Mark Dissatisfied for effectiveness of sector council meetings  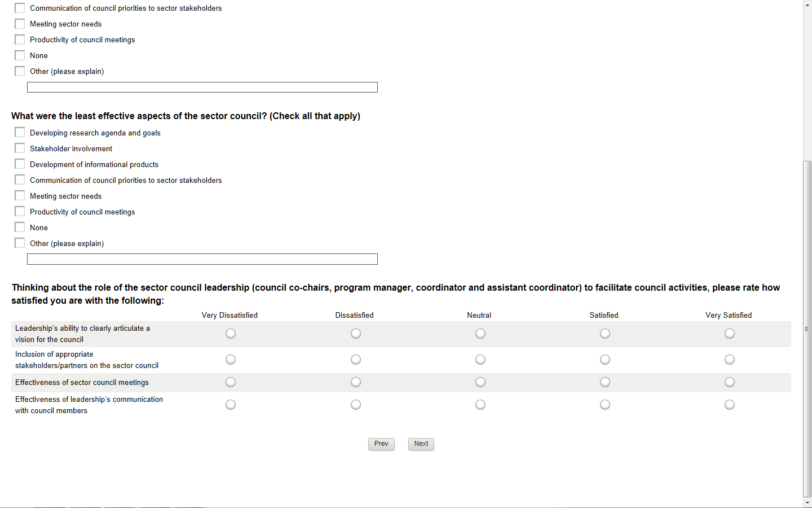tap(355, 382)
